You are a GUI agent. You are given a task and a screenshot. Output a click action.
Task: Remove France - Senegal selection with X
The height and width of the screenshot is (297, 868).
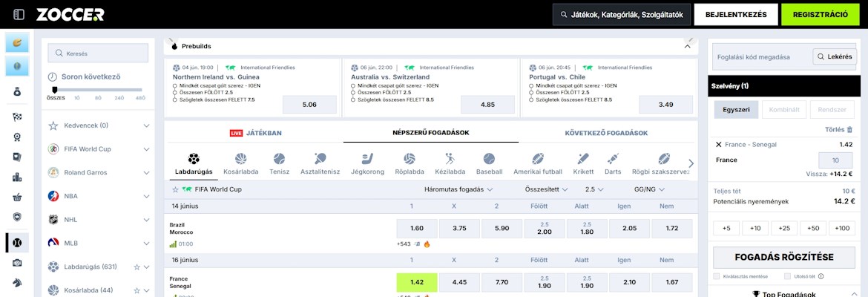tap(719, 144)
